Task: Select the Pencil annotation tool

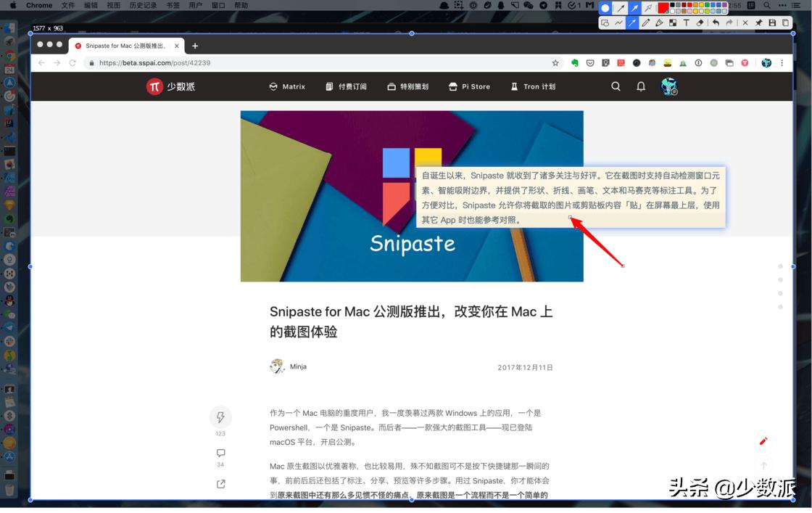Action: (647, 22)
